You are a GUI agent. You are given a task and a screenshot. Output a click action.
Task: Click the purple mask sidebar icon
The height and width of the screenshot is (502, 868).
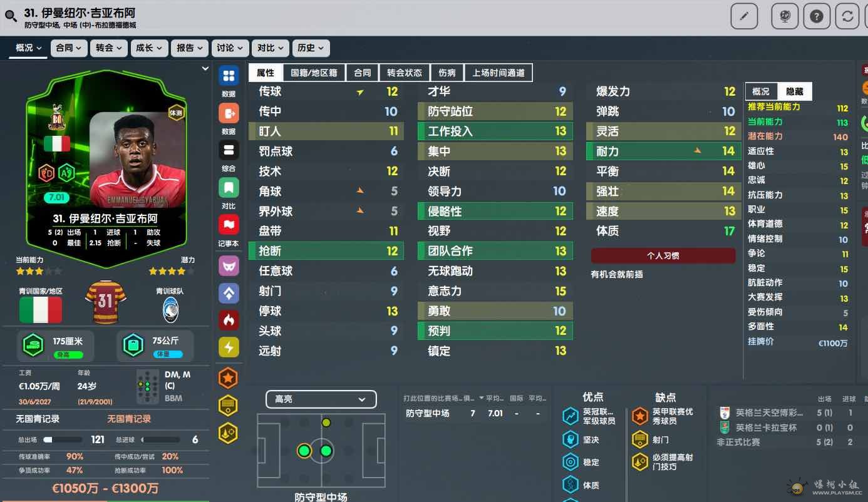tap(229, 265)
